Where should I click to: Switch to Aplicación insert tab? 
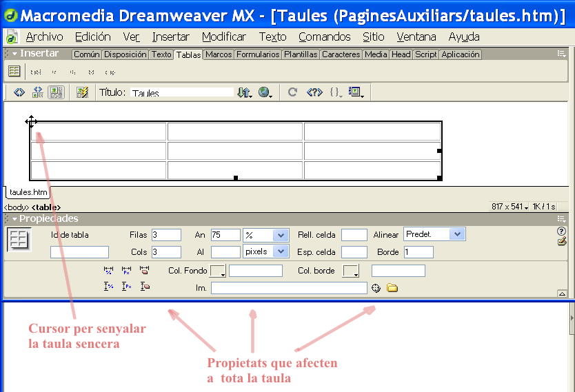pyautogui.click(x=461, y=54)
